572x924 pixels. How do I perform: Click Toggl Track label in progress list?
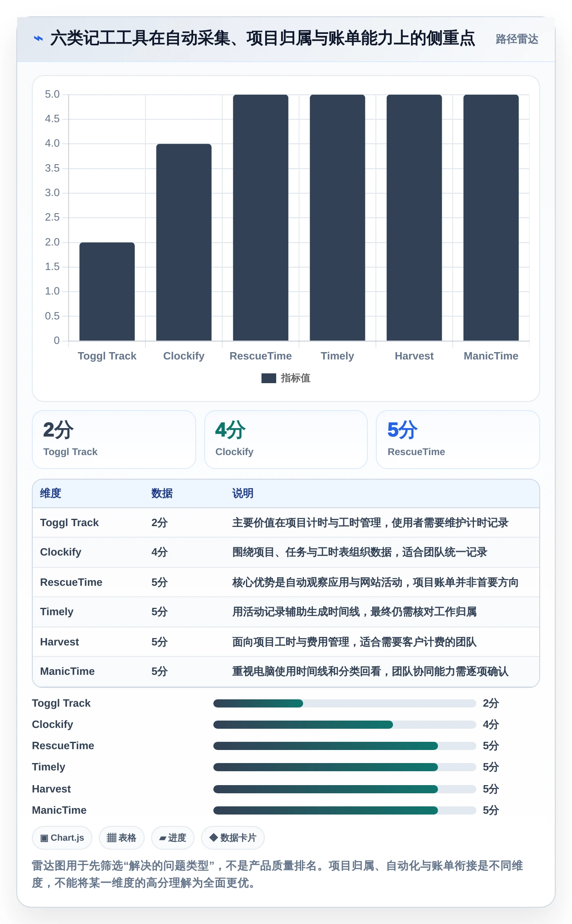click(x=61, y=703)
